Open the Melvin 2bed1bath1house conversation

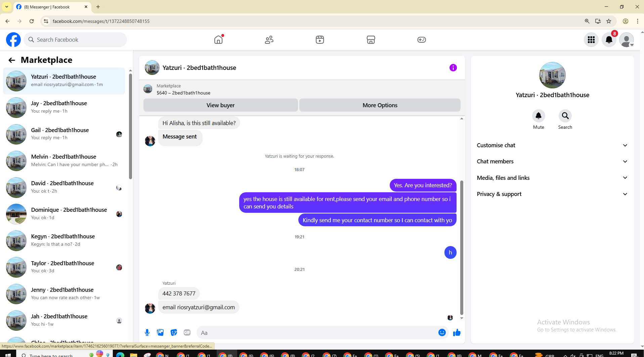64,161
